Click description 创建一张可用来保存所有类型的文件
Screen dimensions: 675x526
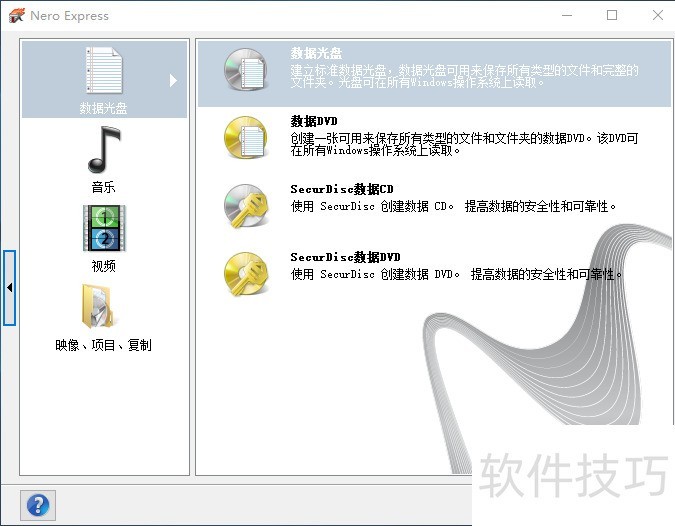(x=464, y=144)
